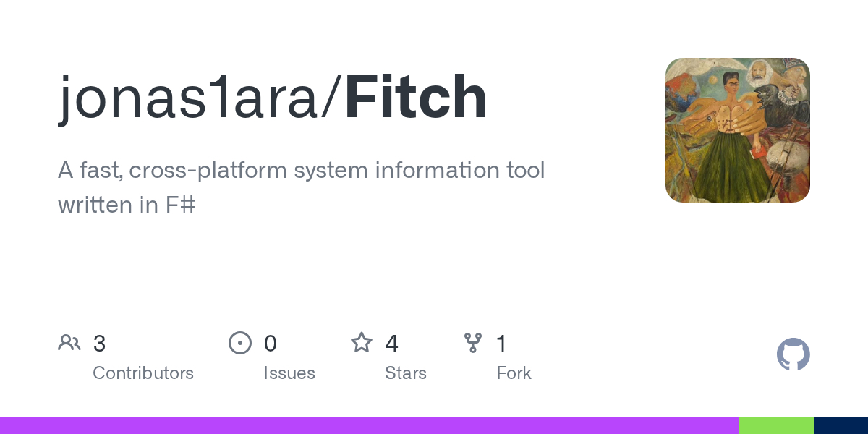868x434 pixels.
Task: Click the stars count 4
Action: click(x=391, y=344)
